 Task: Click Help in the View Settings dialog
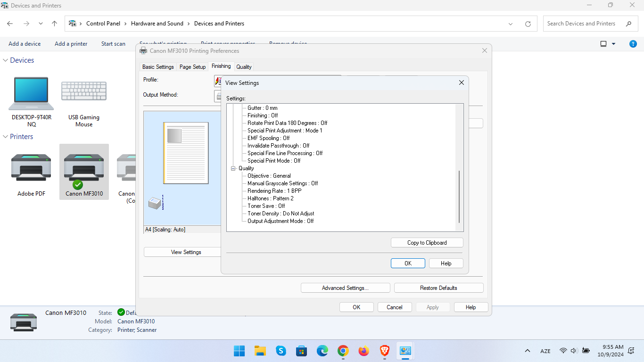point(446,263)
